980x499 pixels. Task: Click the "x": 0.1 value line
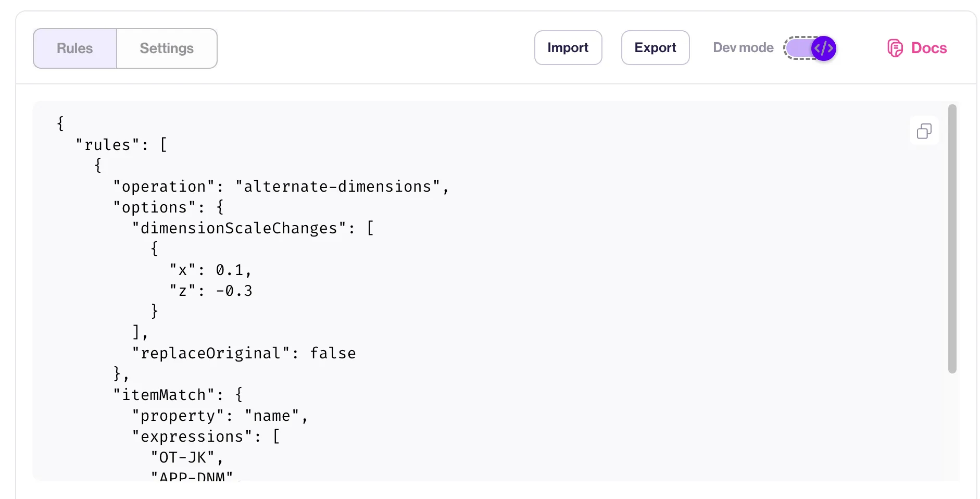[210, 270]
